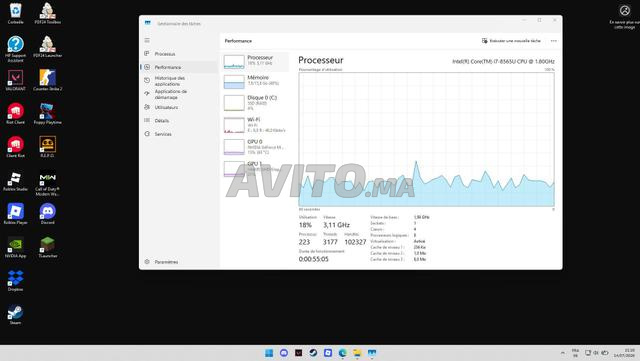
Task: Open Discord desktop shortcut
Action: [x=48, y=214]
